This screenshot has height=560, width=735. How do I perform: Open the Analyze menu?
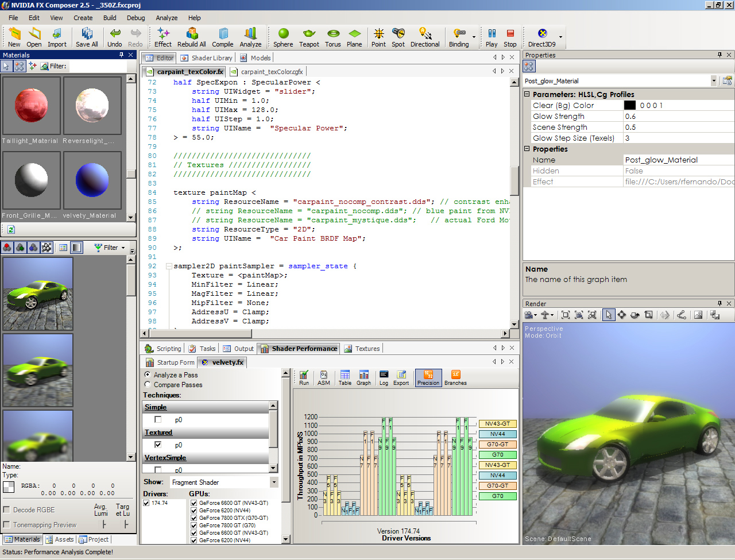pos(167,18)
